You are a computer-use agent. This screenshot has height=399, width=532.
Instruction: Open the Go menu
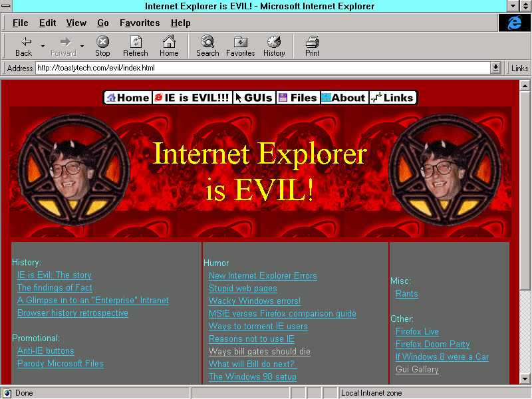(x=103, y=23)
